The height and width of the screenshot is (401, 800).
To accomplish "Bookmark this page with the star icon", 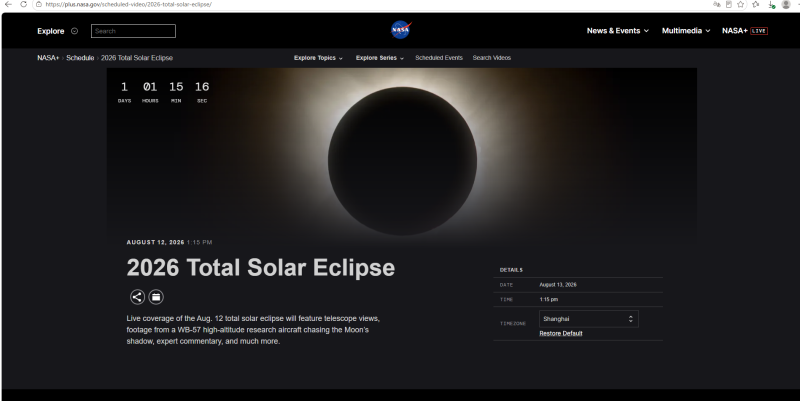I will pos(741,4).
